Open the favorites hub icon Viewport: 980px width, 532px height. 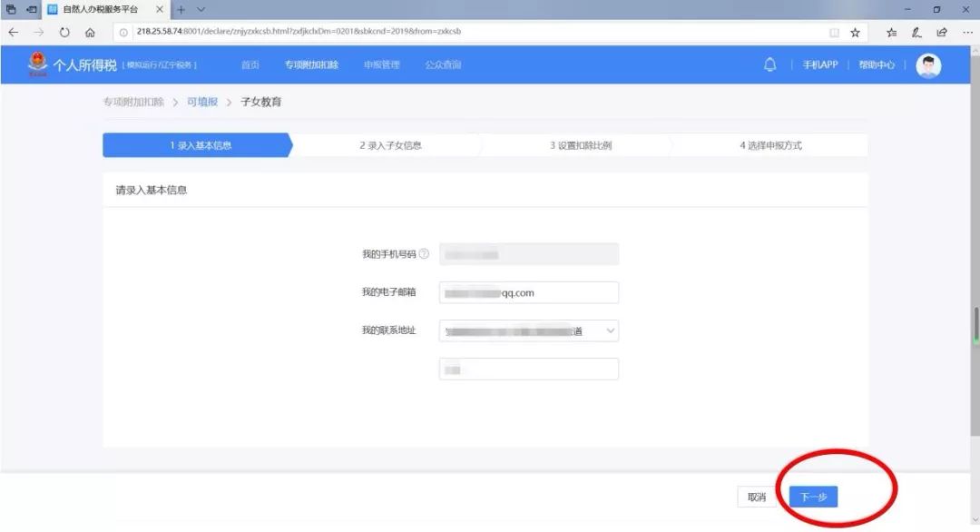[x=891, y=33]
